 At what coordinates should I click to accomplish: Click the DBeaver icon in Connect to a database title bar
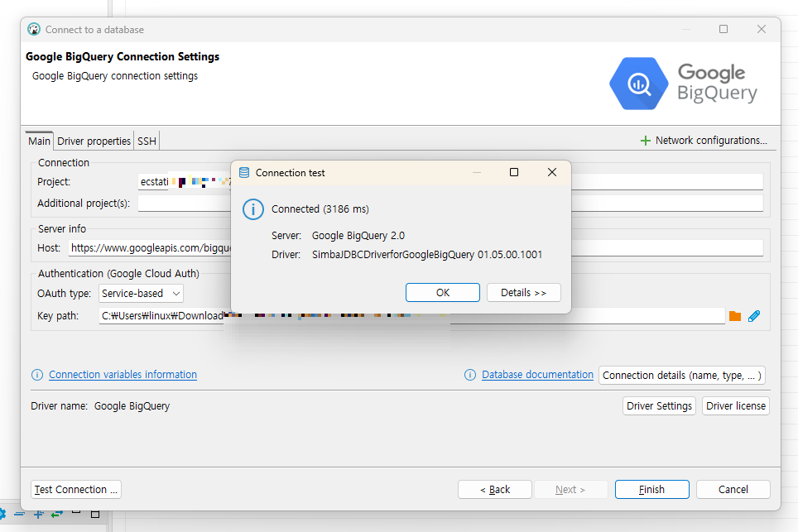(34, 29)
